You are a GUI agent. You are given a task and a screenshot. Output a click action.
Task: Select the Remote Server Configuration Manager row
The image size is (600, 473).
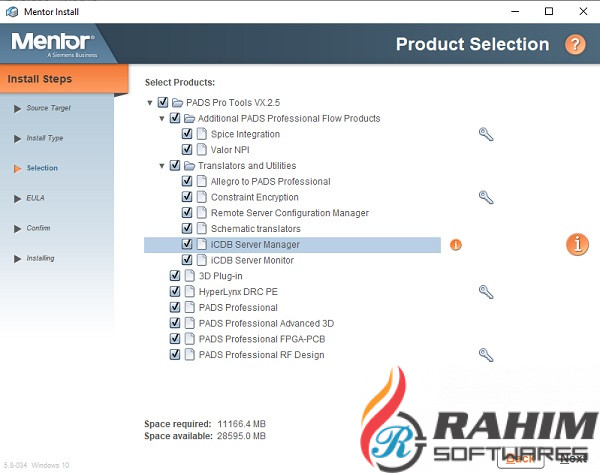point(290,213)
